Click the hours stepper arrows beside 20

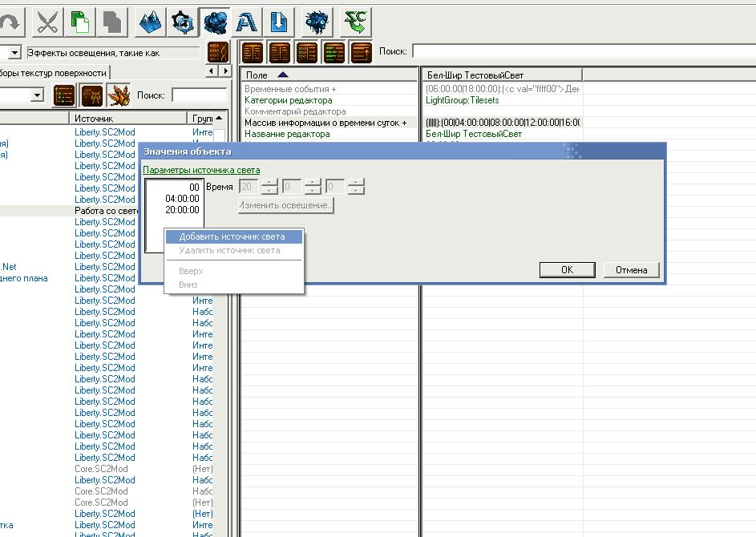tap(269, 187)
